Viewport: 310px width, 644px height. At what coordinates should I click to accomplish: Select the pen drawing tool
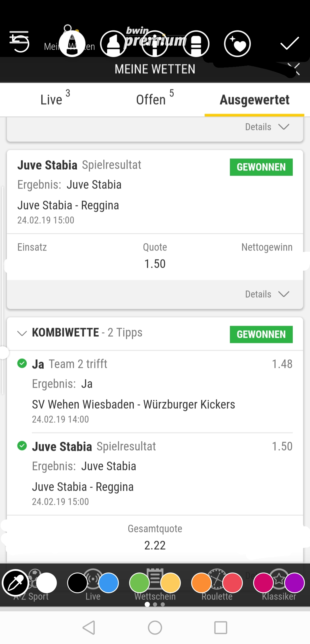tap(72, 44)
